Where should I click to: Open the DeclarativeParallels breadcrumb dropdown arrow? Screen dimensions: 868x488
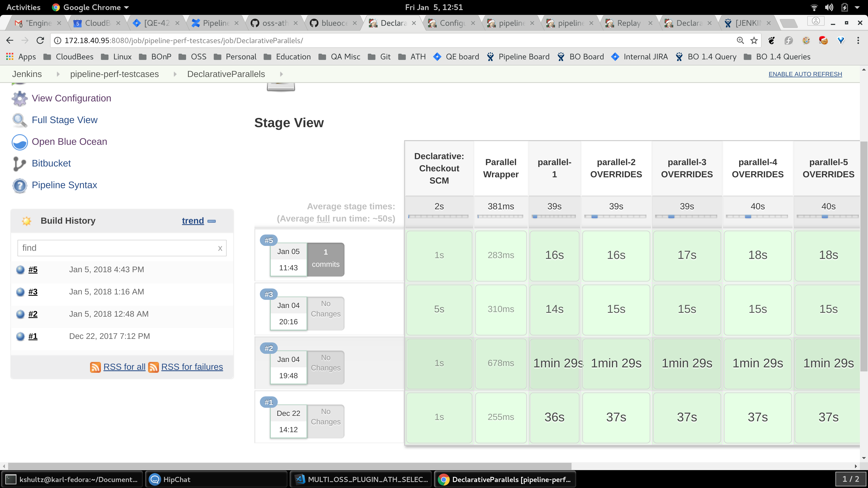[281, 74]
